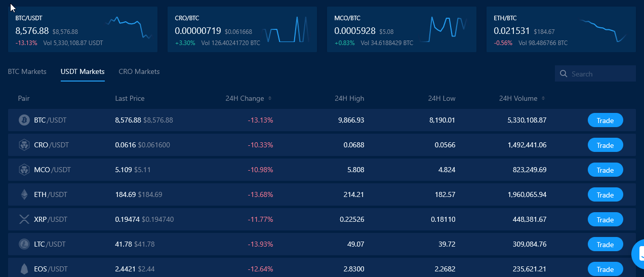Image resolution: width=644 pixels, height=277 pixels.
Task: Click the 1,492,441.06 volume value
Action: [x=527, y=145]
